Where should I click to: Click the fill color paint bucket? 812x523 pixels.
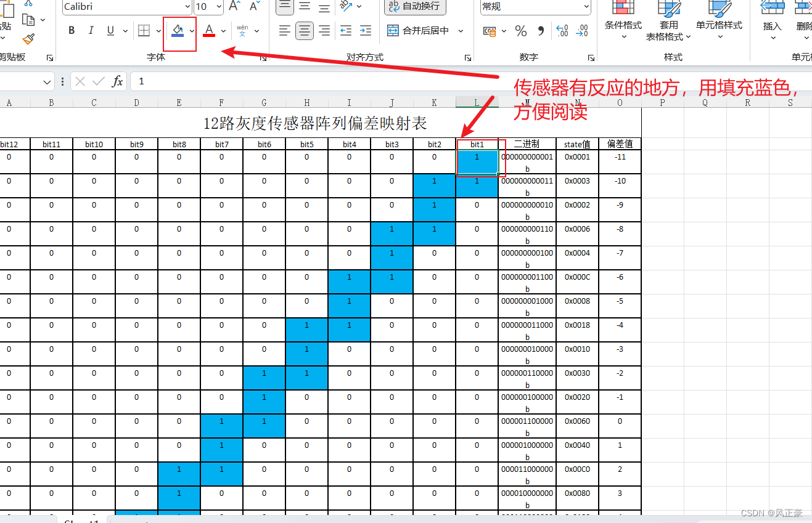[x=178, y=31]
